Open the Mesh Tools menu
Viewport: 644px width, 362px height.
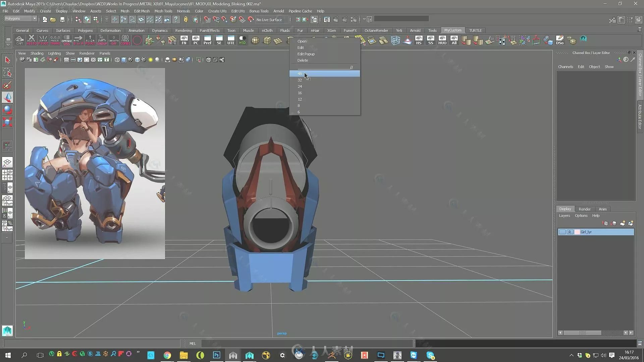pos(163,11)
